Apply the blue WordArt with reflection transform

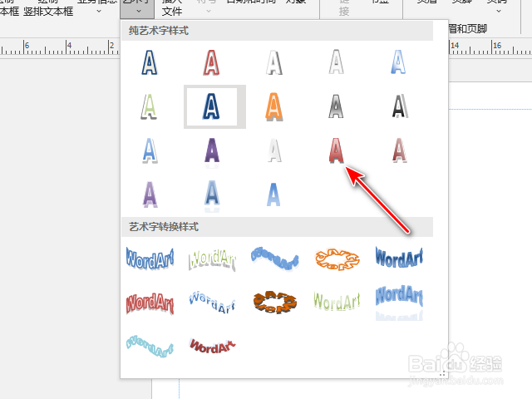click(399, 303)
